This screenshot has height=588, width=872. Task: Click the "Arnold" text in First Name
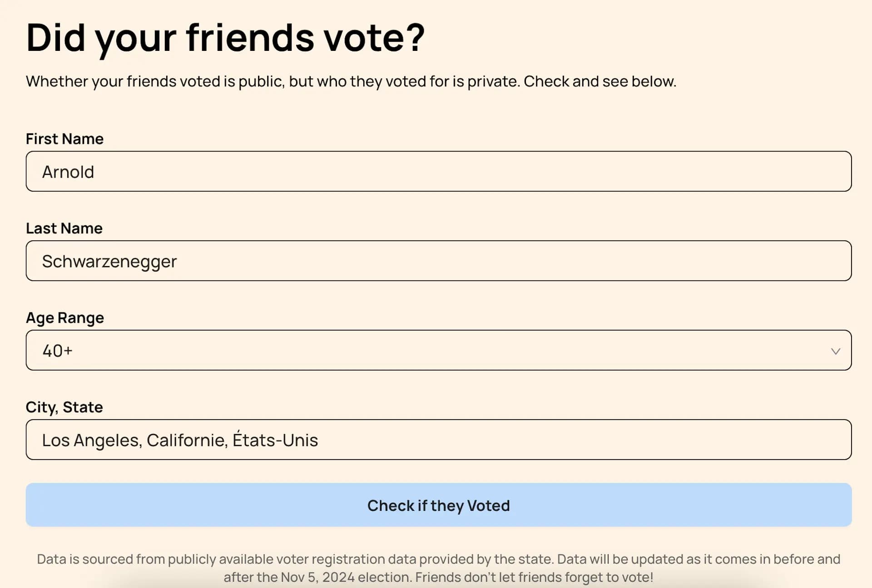coord(68,172)
